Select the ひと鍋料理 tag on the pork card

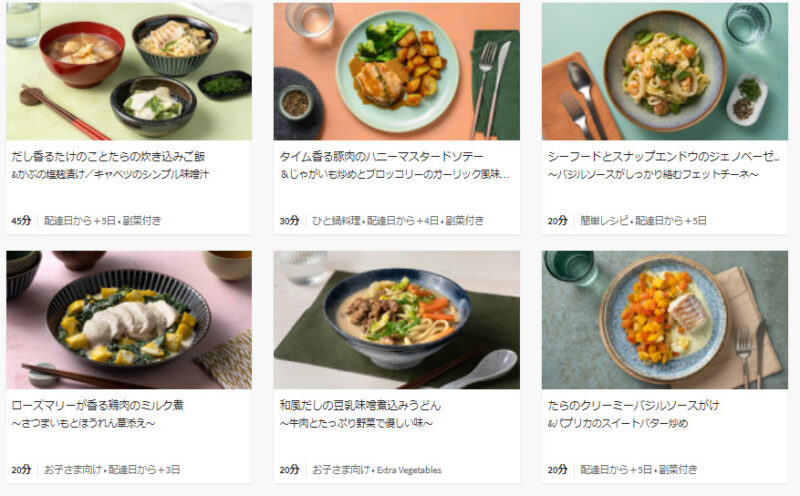point(336,220)
